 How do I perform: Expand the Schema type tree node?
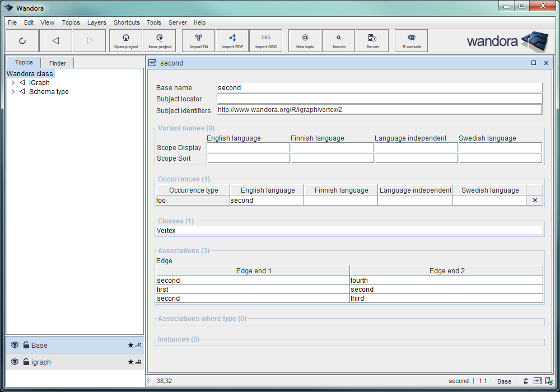click(x=13, y=92)
